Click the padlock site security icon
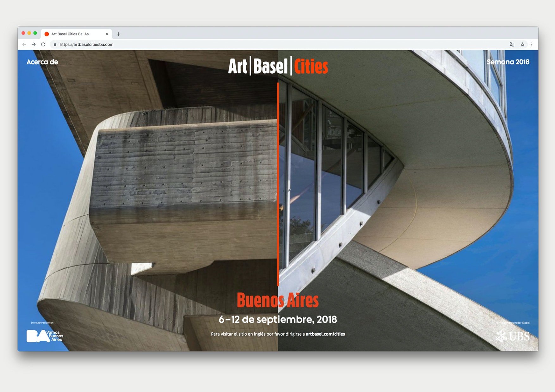The width and height of the screenshot is (555, 392). (55, 45)
